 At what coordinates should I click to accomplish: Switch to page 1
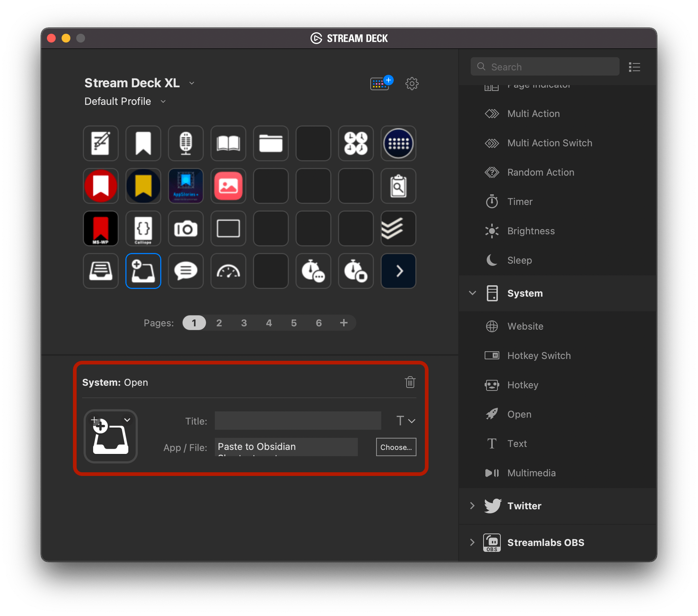[194, 323]
